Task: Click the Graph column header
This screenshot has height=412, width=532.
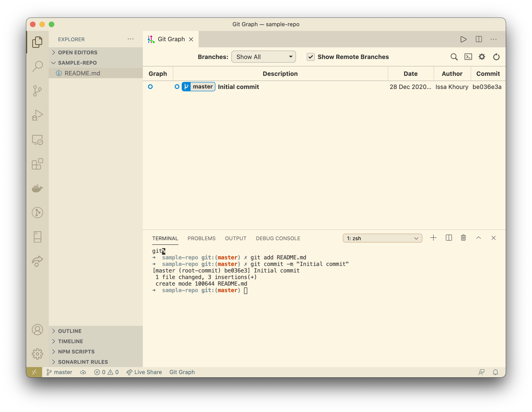Action: tap(158, 74)
